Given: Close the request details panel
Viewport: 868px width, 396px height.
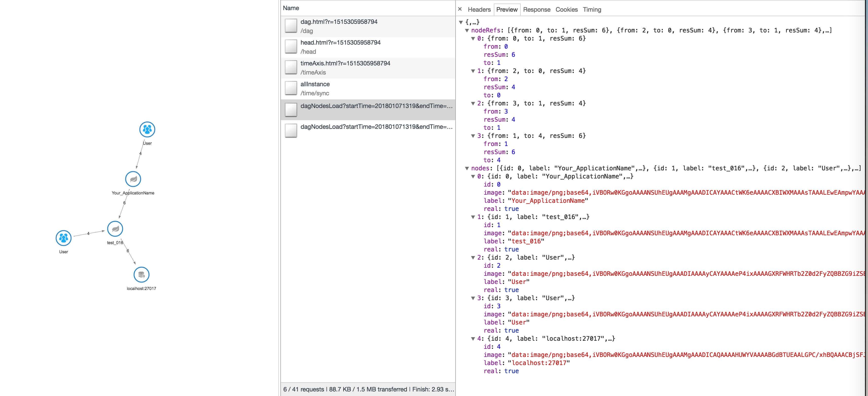Looking at the screenshot, I should click(460, 9).
